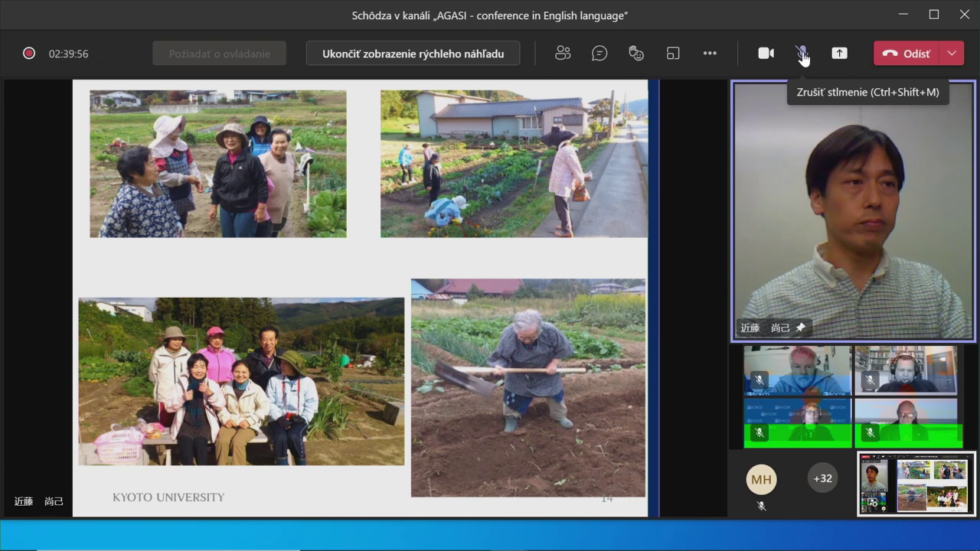This screenshot has height=551, width=980.
Task: Expand the dropdown arrow next to Odísť
Action: [x=952, y=53]
